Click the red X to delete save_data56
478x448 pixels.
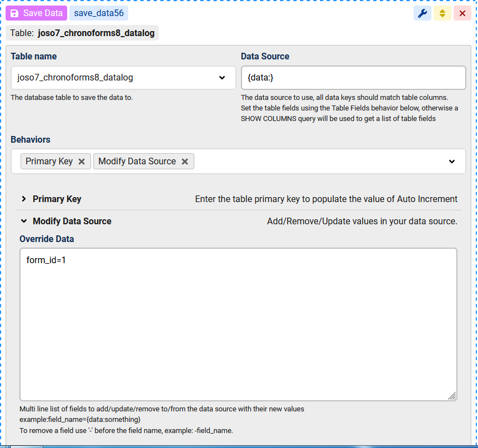462,13
